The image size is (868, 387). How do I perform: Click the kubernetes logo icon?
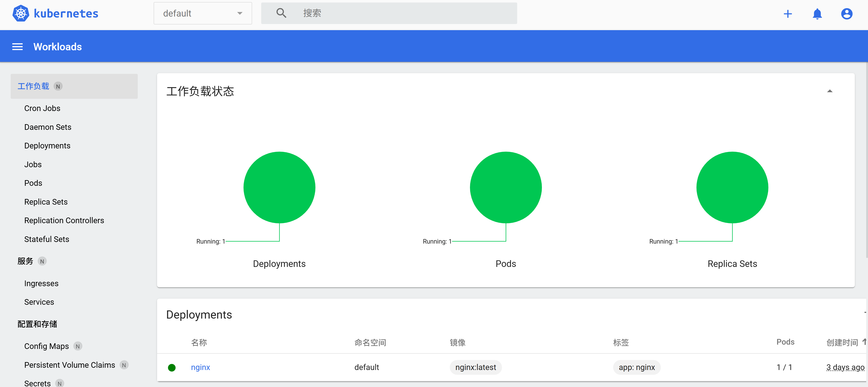pyautogui.click(x=21, y=13)
